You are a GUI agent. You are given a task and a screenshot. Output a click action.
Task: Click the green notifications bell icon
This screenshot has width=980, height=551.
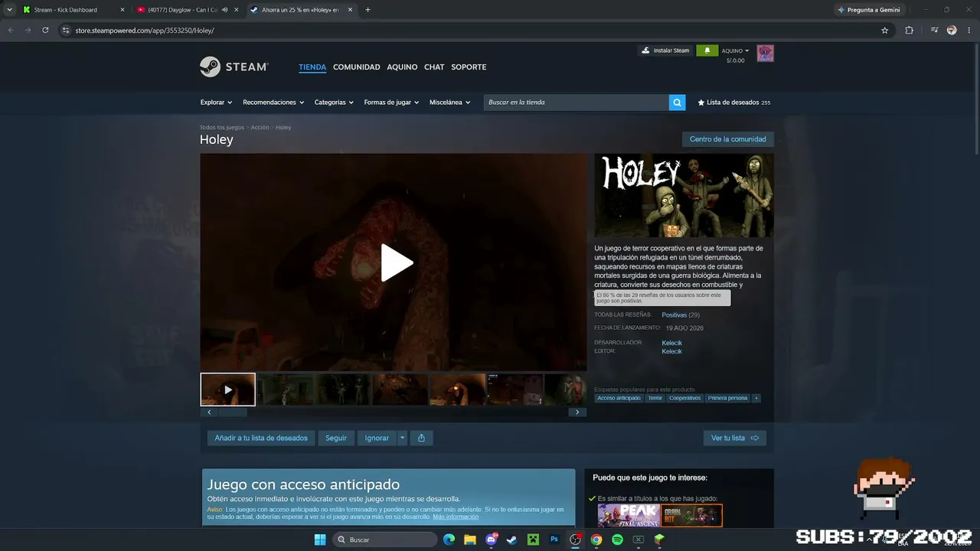coord(707,51)
